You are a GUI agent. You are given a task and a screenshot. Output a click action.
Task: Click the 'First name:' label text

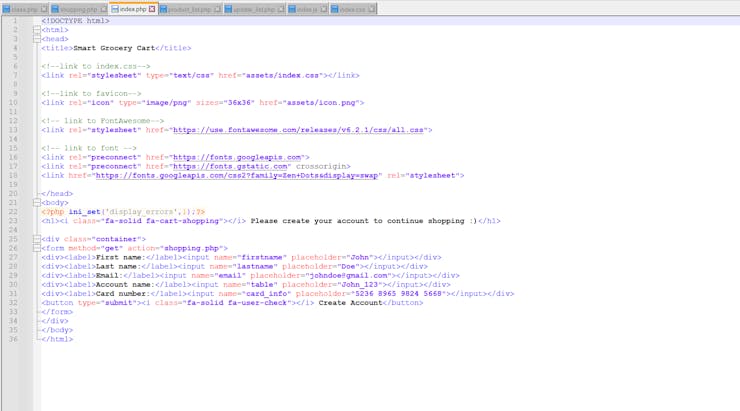(121, 257)
